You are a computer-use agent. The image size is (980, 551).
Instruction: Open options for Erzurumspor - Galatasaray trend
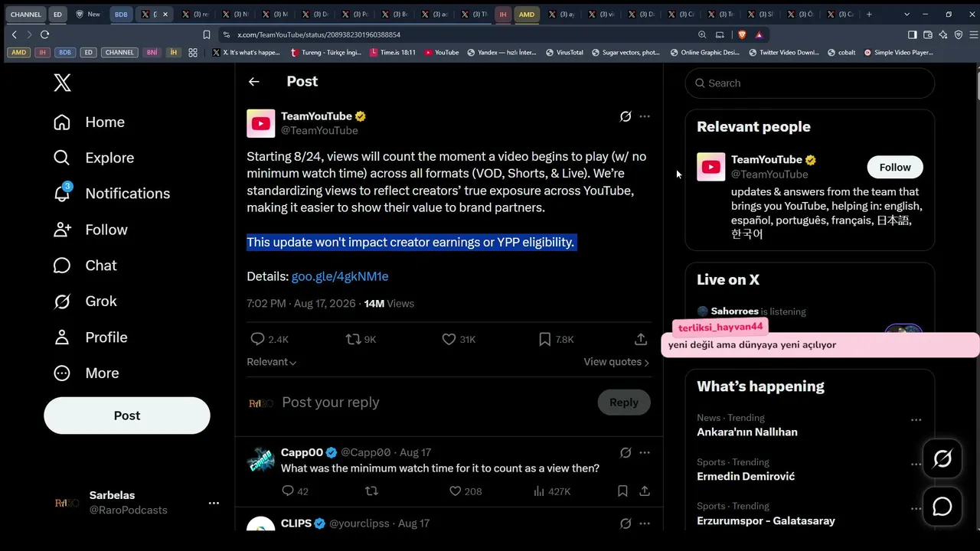pos(916,508)
